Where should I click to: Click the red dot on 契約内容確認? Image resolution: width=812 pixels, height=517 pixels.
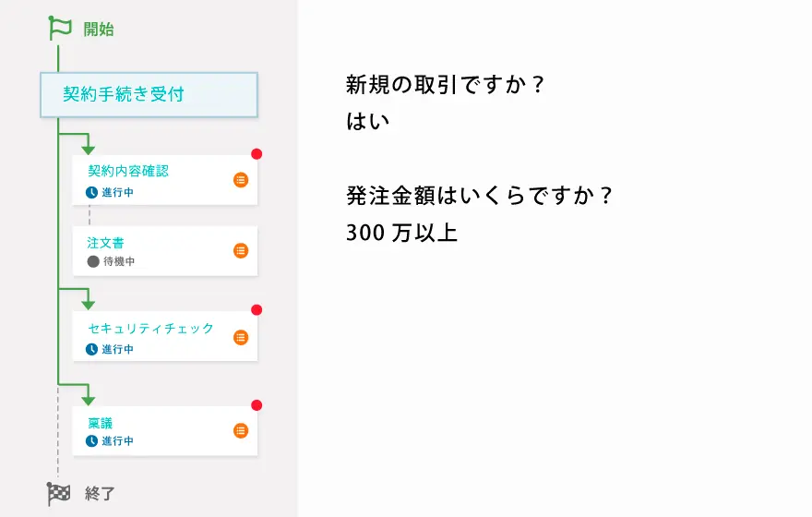[x=257, y=154]
